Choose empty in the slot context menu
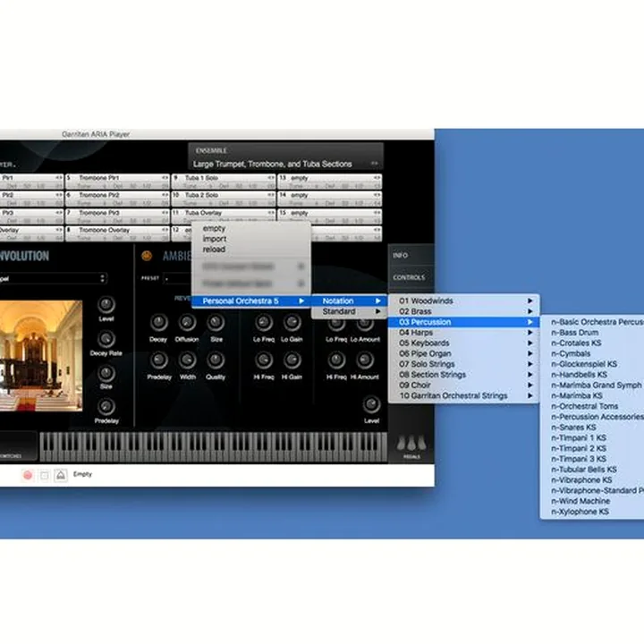The width and height of the screenshot is (644, 644). pos(251,228)
